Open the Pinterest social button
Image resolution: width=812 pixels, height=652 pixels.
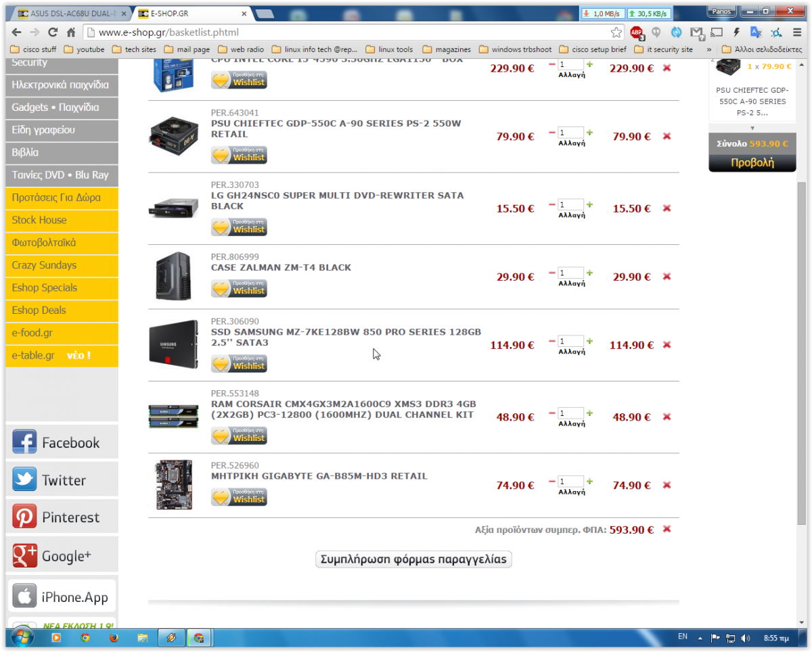click(62, 517)
